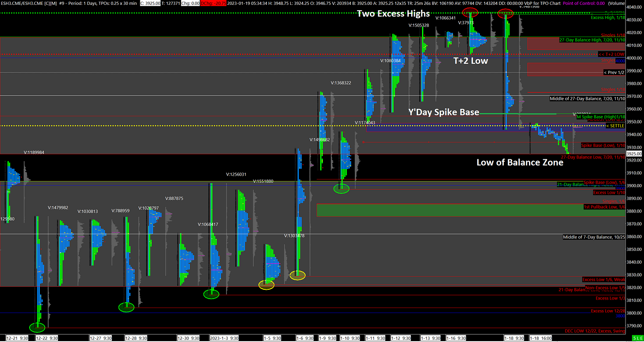
Task: Click volume label V:1066341
Action: point(446,18)
